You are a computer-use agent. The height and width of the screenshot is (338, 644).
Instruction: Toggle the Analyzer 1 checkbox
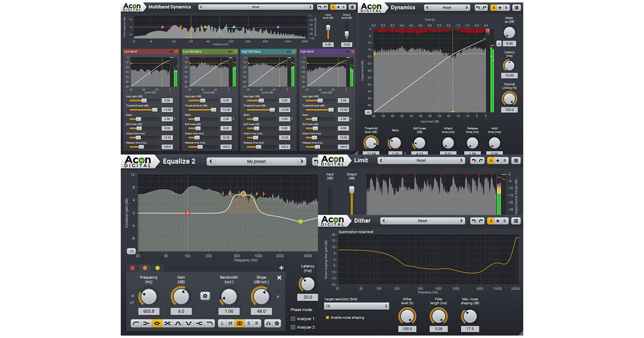tap(293, 319)
